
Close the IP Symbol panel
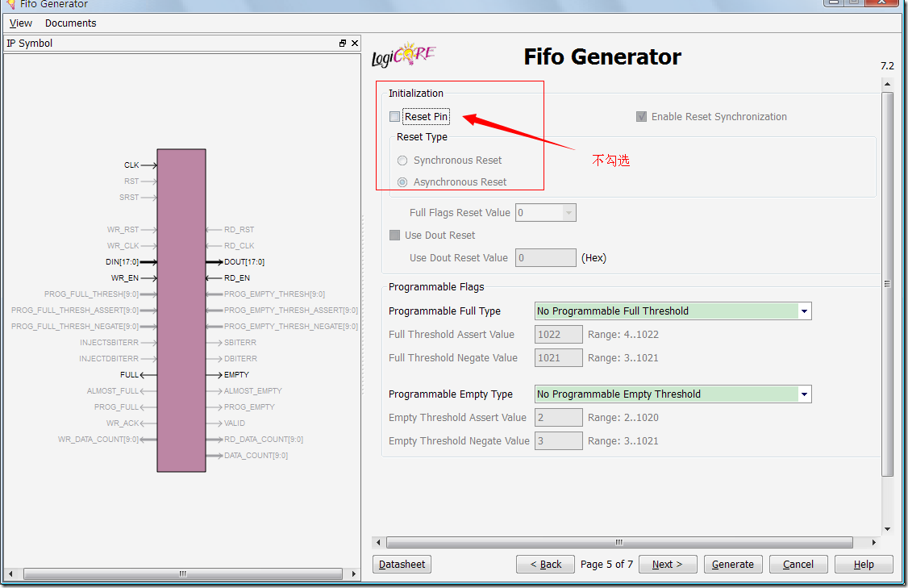point(354,44)
